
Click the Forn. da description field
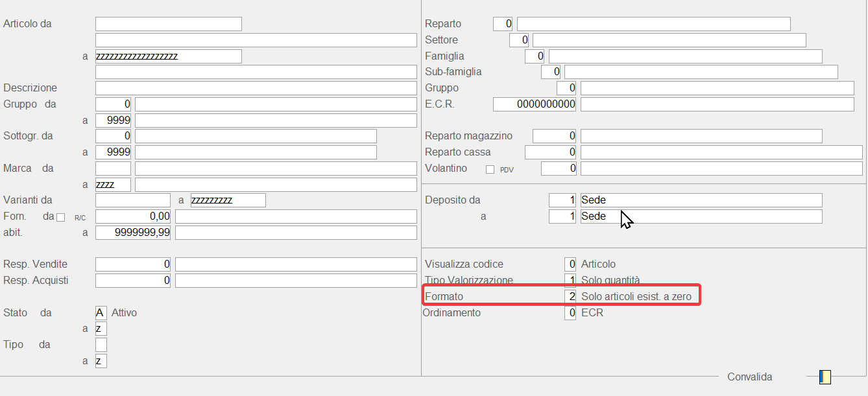pos(296,216)
